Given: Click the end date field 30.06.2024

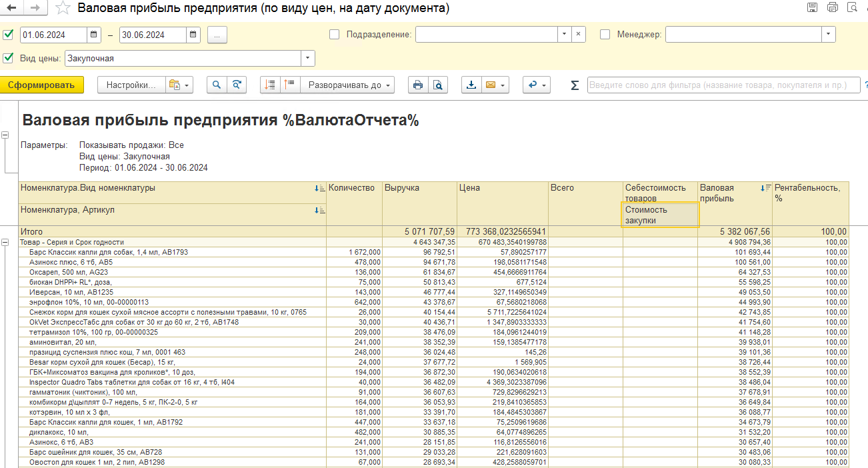Looking at the screenshot, I should tap(153, 35).
